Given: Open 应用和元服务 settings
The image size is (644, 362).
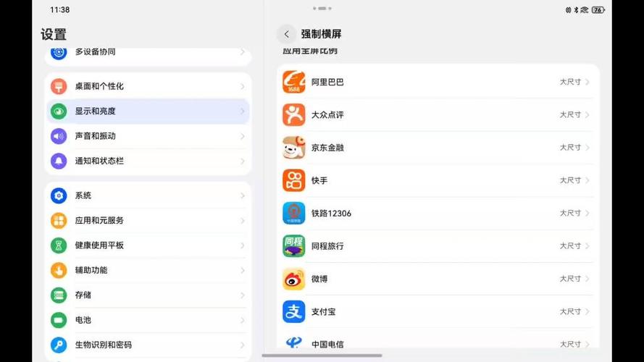Looking at the screenshot, I should click(x=148, y=220).
